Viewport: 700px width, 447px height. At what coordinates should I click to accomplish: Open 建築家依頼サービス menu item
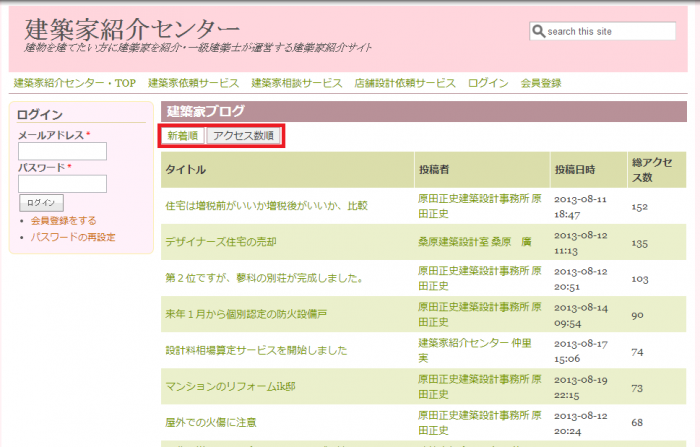193,83
